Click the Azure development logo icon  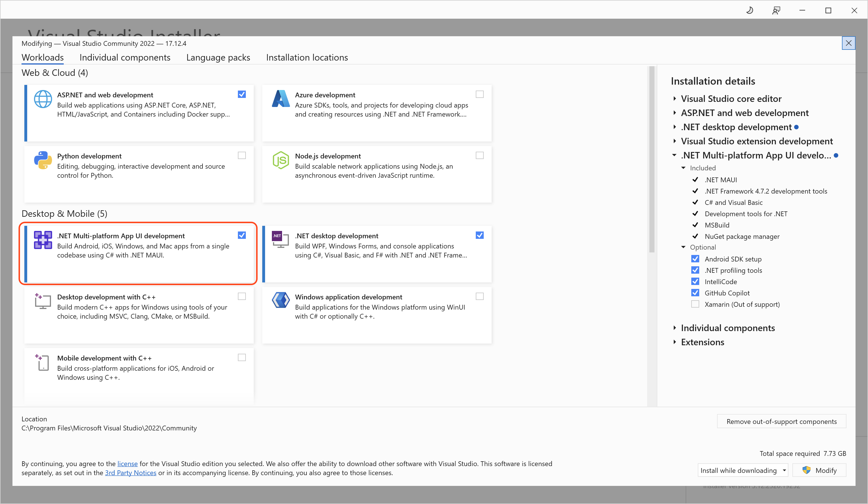tap(281, 99)
